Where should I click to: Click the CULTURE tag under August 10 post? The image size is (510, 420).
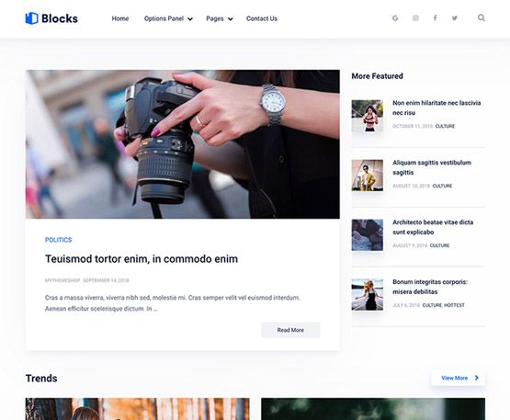click(x=442, y=186)
